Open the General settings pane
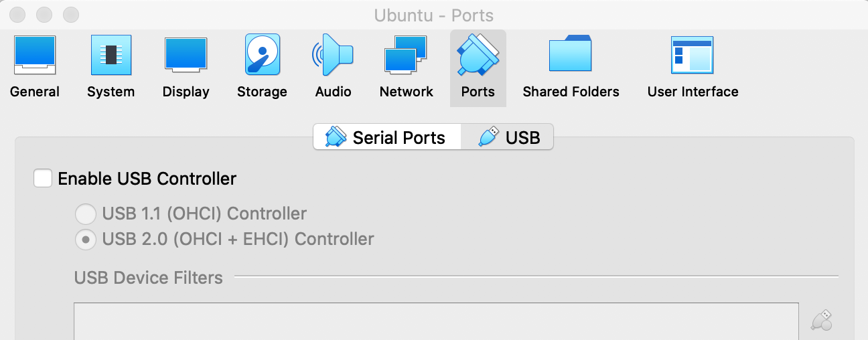 point(35,67)
